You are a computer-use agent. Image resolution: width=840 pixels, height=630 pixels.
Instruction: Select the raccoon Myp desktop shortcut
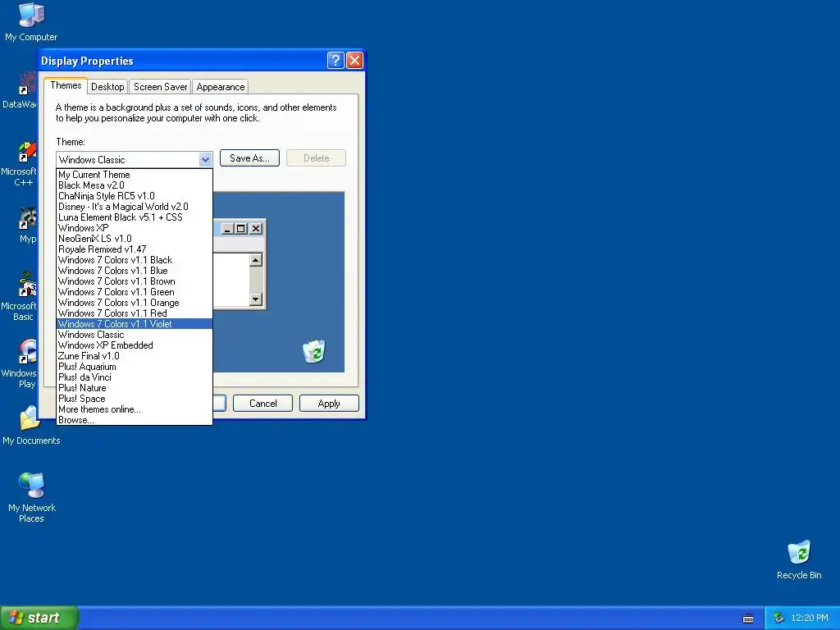tap(27, 225)
